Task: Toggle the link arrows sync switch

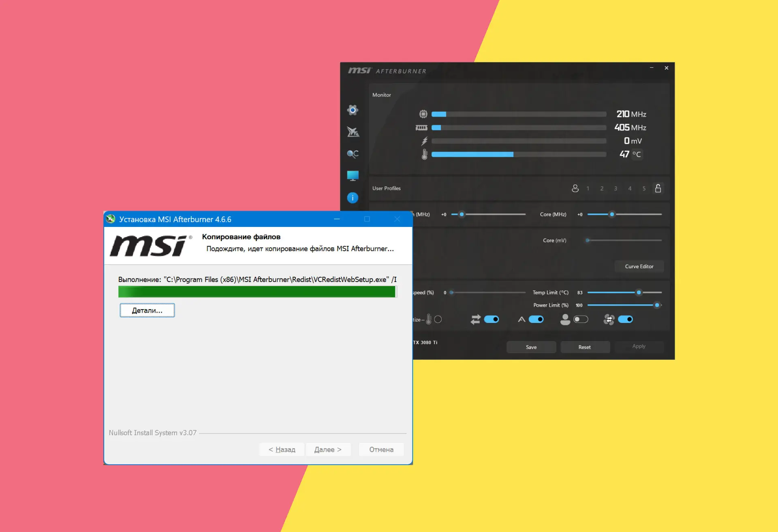Action: [x=491, y=319]
